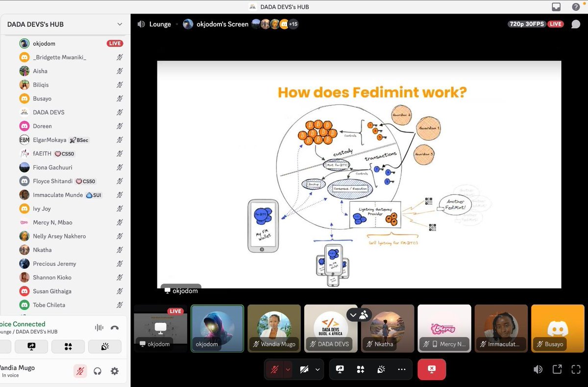This screenshot has width=588, height=387.
Task: Click soundboard button in voice panel
Action: click(105, 346)
